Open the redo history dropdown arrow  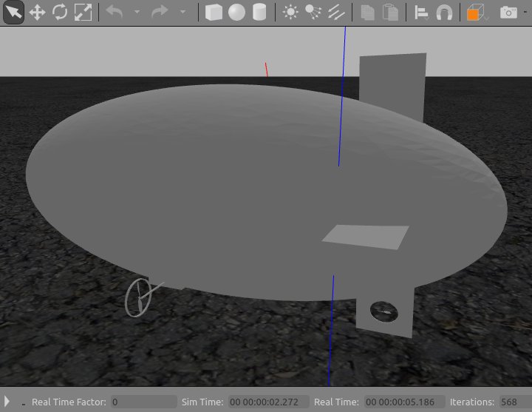pyautogui.click(x=183, y=12)
